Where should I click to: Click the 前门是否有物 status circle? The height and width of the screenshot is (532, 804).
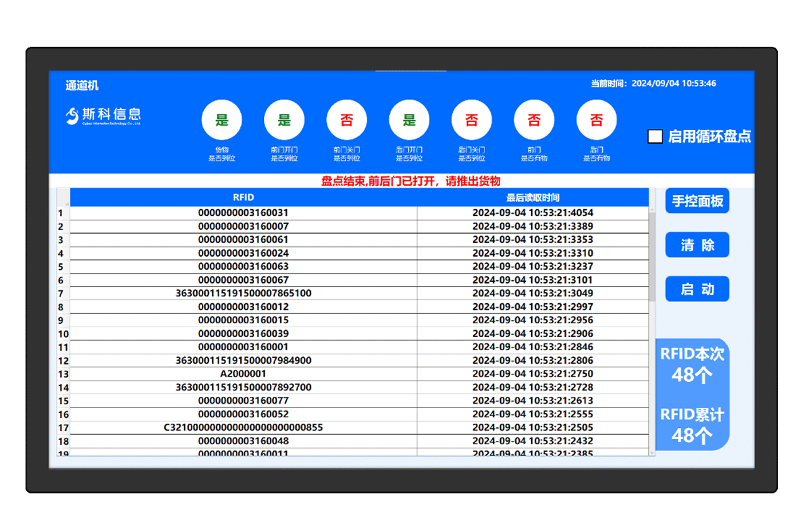[x=534, y=120]
